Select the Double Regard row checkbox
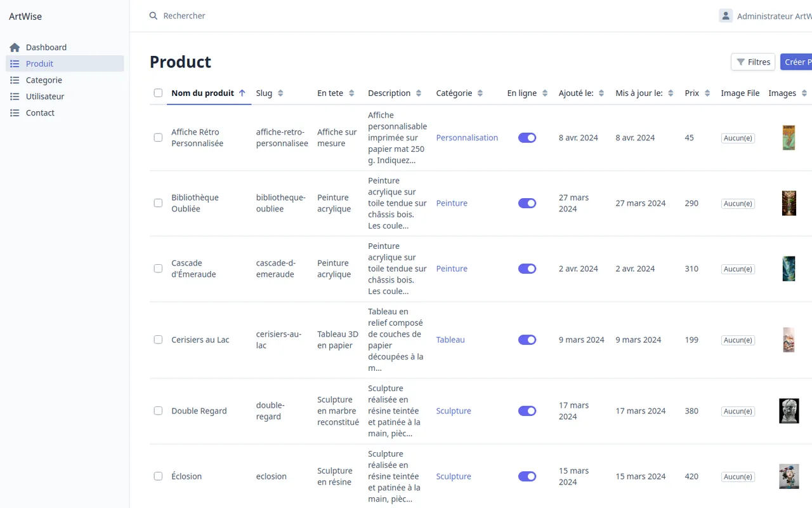The image size is (812, 508). point(158,411)
